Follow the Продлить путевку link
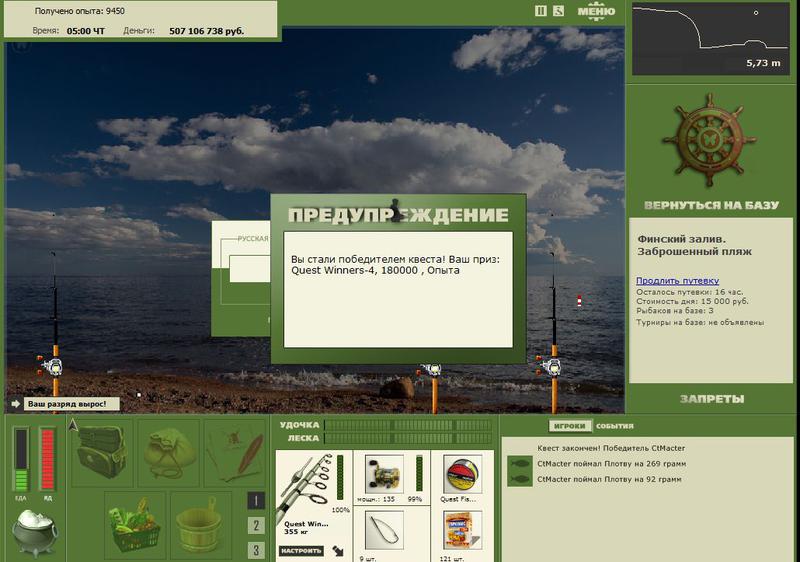Viewport: 800px width, 562px height. 677,280
